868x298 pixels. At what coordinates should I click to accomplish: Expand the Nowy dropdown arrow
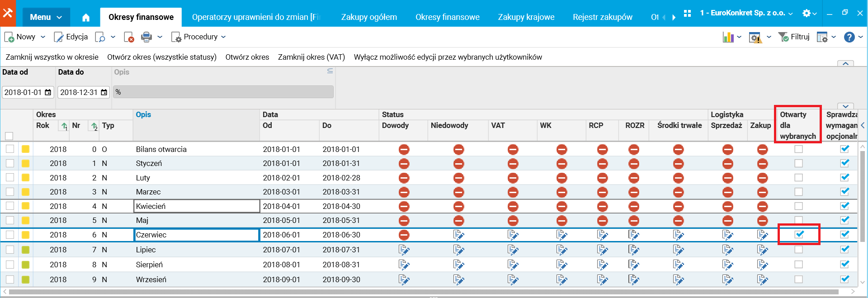(43, 37)
